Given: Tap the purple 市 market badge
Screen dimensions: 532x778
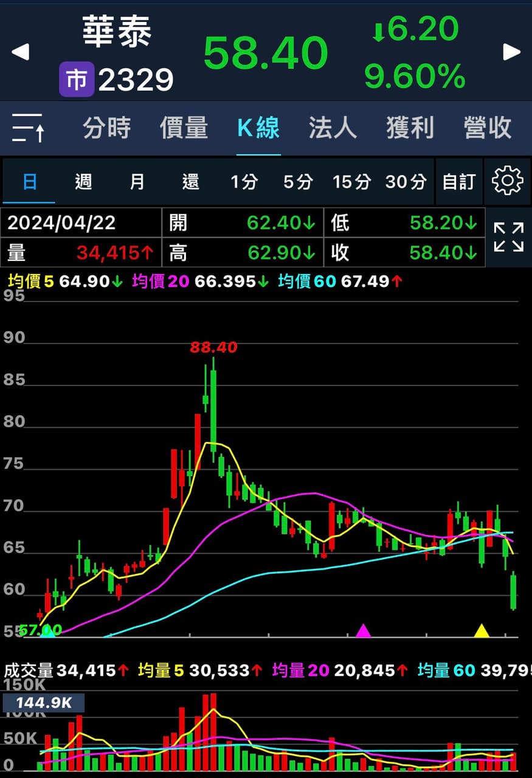Looking at the screenshot, I should pyautogui.click(x=77, y=79).
